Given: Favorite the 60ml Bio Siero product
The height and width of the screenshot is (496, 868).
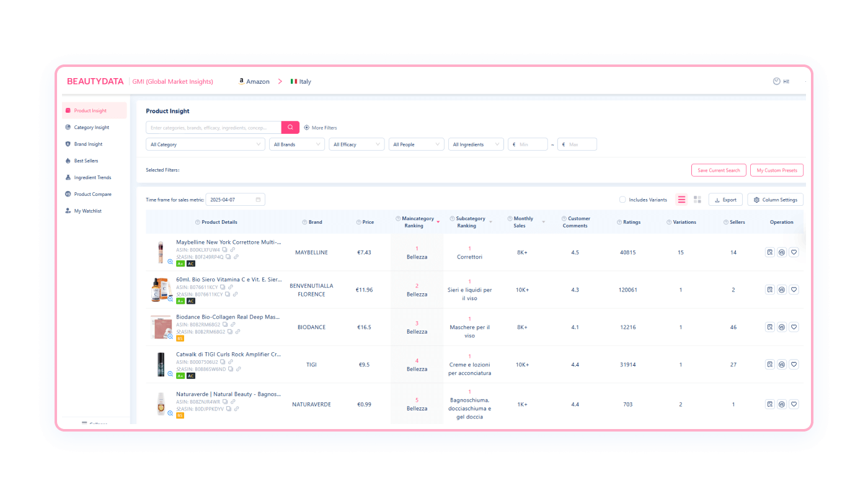Looking at the screenshot, I should (794, 290).
